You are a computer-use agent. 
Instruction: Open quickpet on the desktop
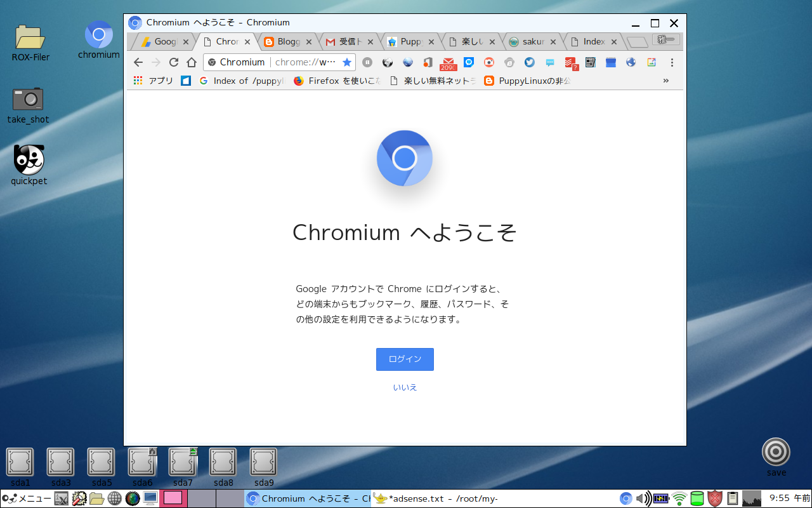coord(29,165)
